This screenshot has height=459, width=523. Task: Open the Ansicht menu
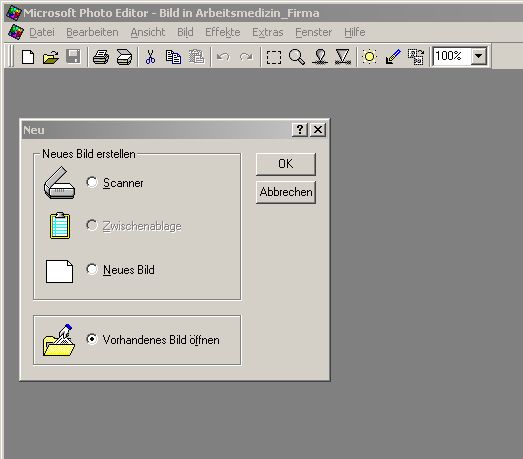coord(148,32)
